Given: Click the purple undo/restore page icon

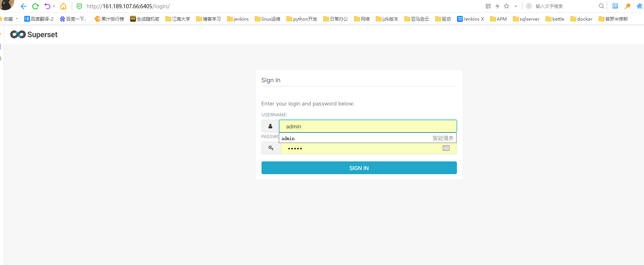Looking at the screenshot, I should click(x=47, y=6).
